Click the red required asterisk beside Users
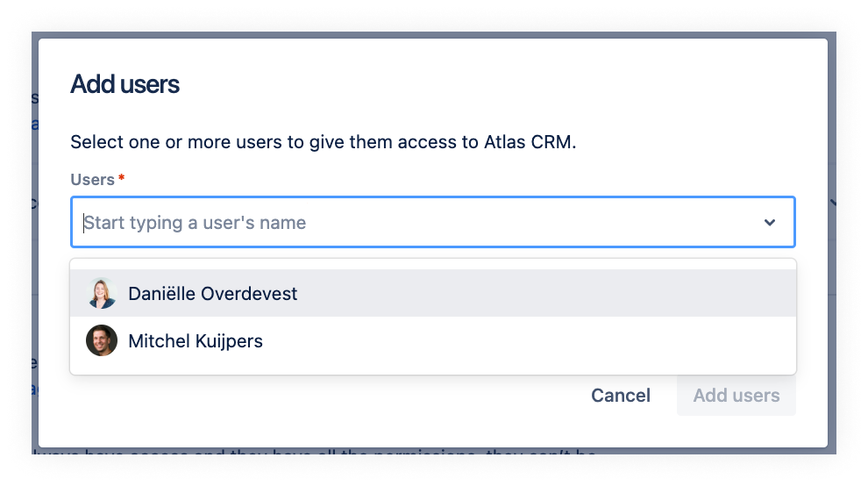The width and height of the screenshot is (868, 486). (x=122, y=179)
